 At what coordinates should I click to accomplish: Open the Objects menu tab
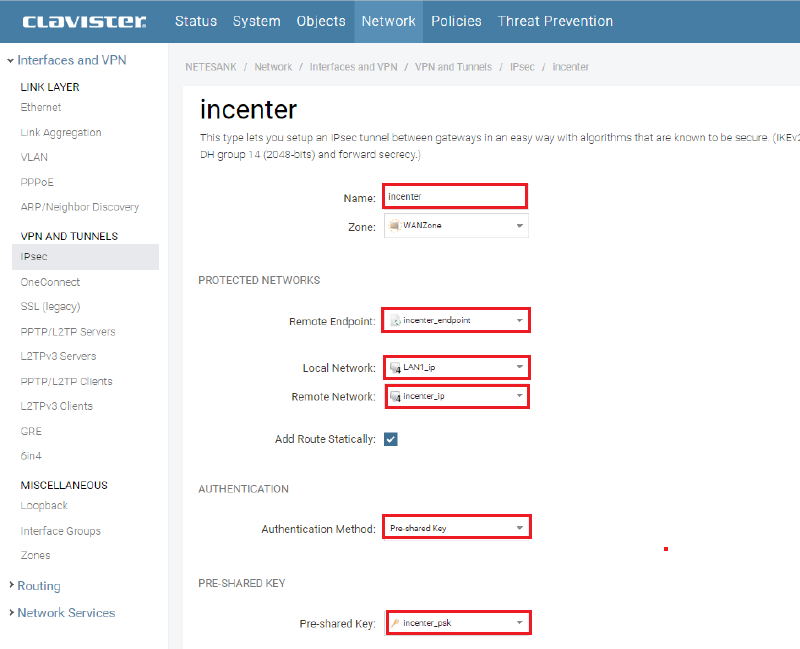pos(321,21)
